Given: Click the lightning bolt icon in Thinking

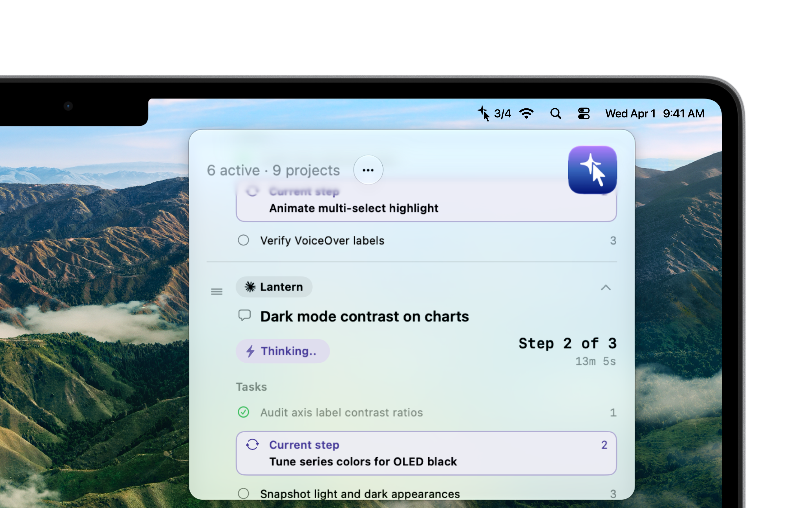Looking at the screenshot, I should point(250,351).
